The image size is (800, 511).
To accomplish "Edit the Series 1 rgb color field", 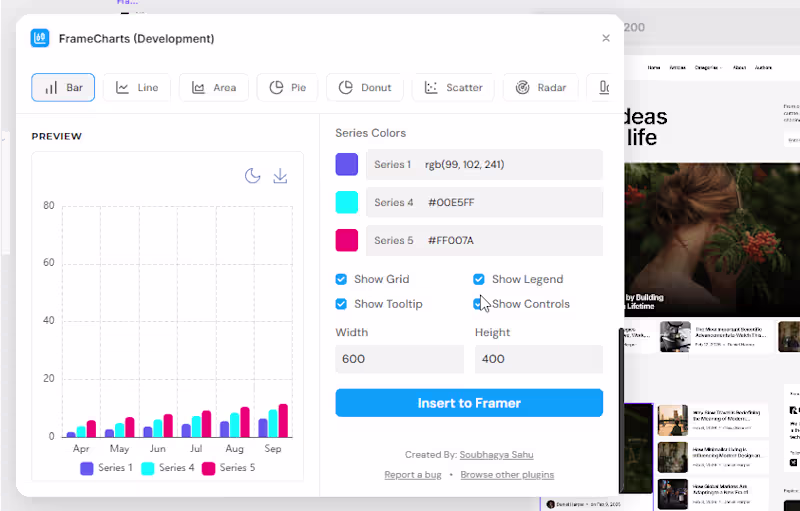I will pos(484,164).
